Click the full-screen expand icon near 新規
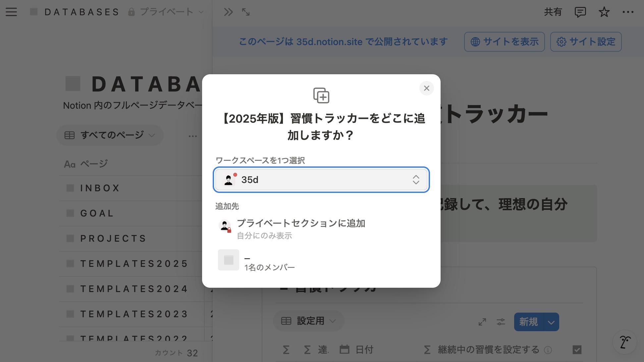644x362 pixels. point(482,322)
